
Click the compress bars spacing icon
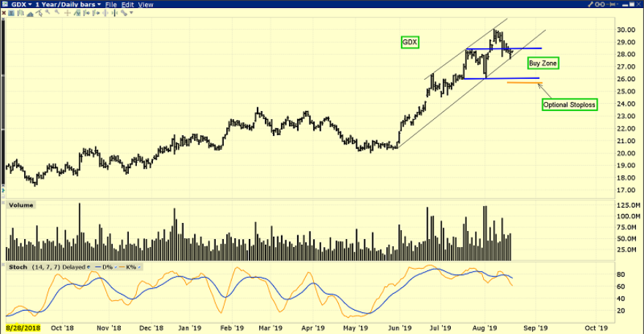tap(114, 12)
